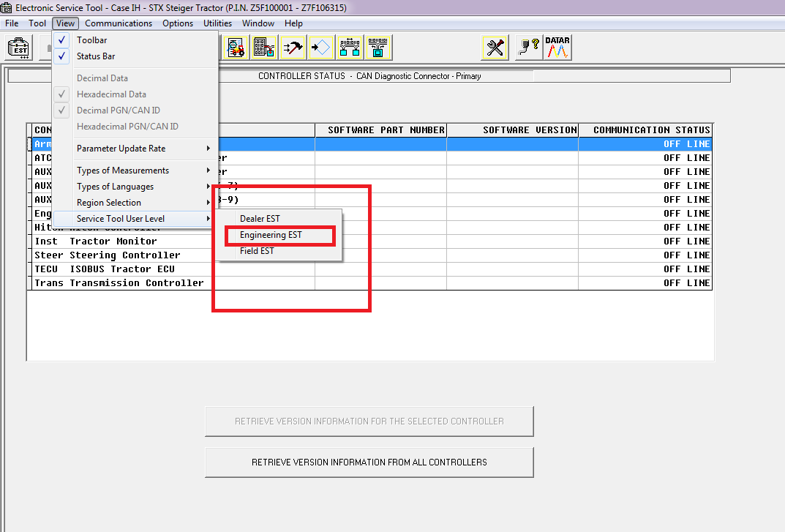This screenshot has width=785, height=532.
Task: Click the controller board with download arrow icon
Action: tap(264, 48)
